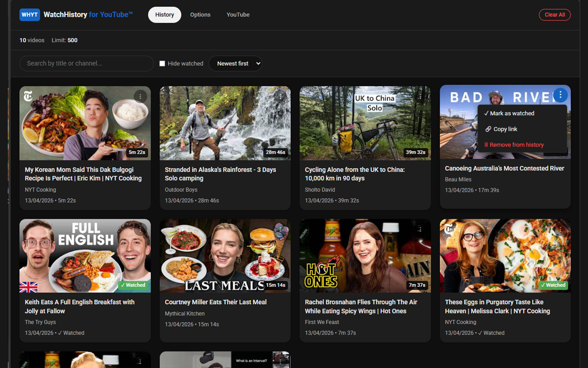Viewport: 588px width, 368px height.
Task: Focus the search by title or channel field
Action: pyautogui.click(x=86, y=63)
